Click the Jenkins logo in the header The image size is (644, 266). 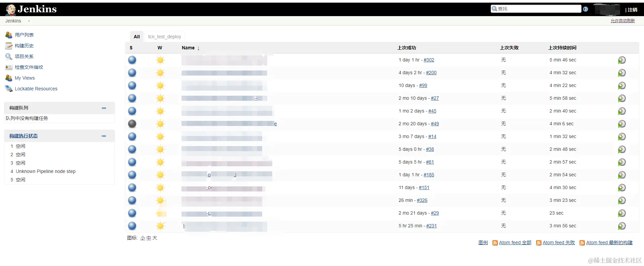(31, 9)
